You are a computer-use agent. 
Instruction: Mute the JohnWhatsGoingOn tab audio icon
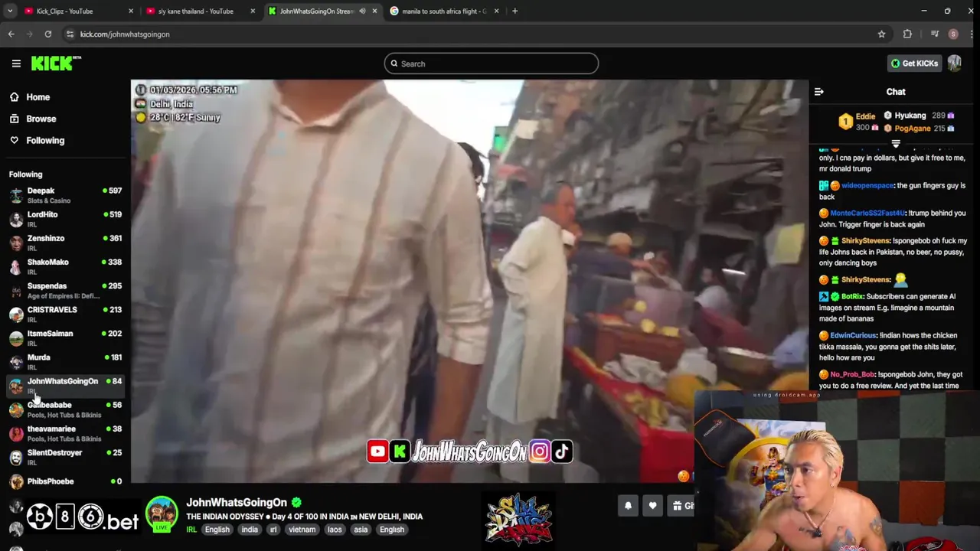[362, 11]
